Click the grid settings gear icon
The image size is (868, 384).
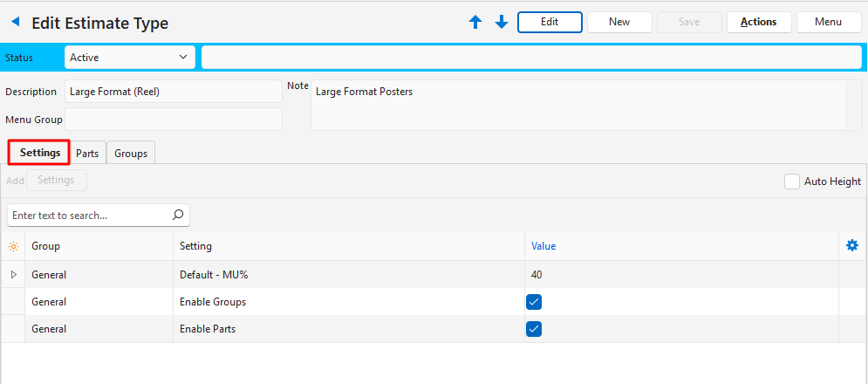[852, 246]
